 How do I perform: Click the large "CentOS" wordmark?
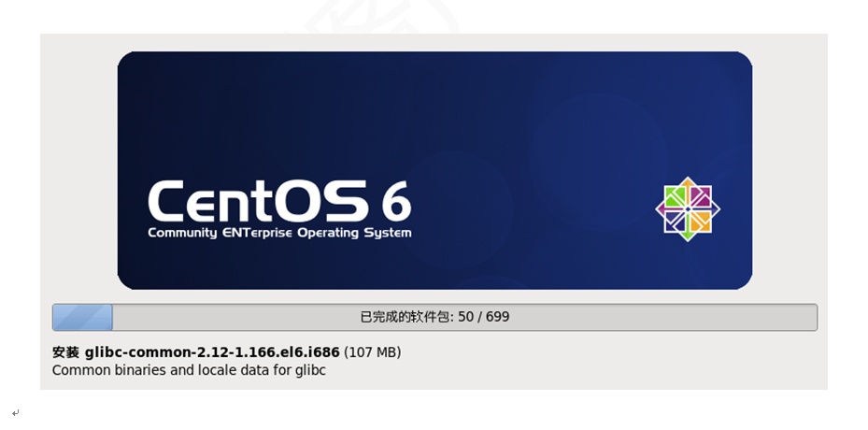coord(258,201)
